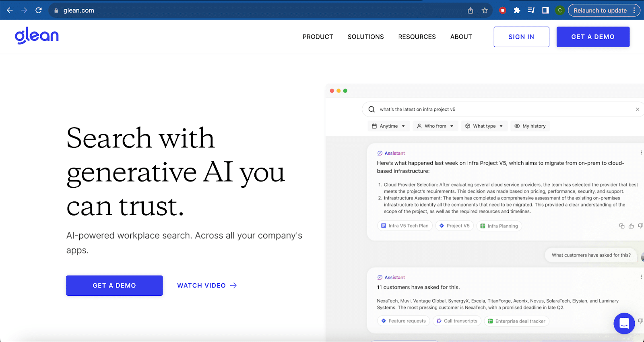Bookmark this page with the star icon
The image size is (644, 342).
coord(485,10)
